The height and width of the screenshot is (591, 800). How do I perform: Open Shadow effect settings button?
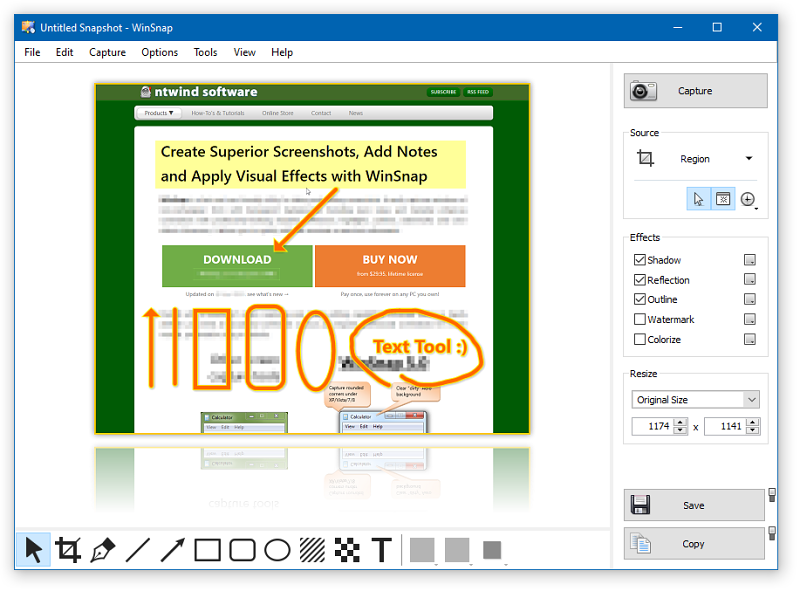pos(749,260)
